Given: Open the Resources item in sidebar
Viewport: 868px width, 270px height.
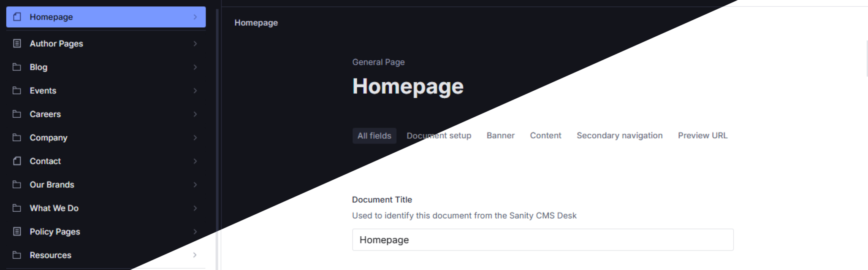Looking at the screenshot, I should point(50,255).
